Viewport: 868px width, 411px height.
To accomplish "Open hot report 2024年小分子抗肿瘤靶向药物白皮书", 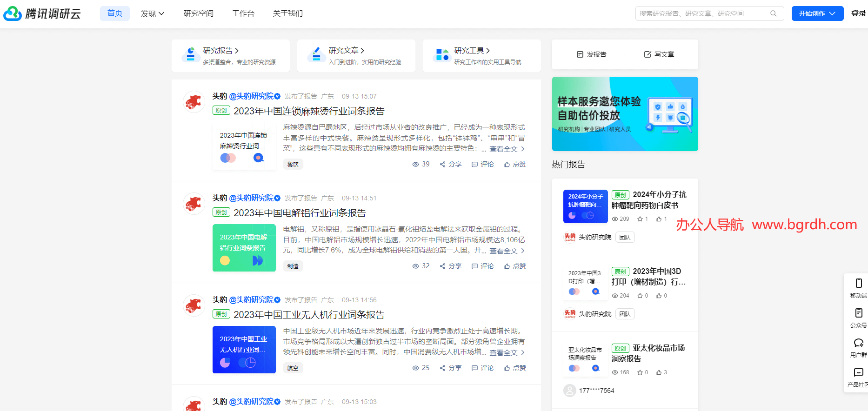I will (x=649, y=200).
